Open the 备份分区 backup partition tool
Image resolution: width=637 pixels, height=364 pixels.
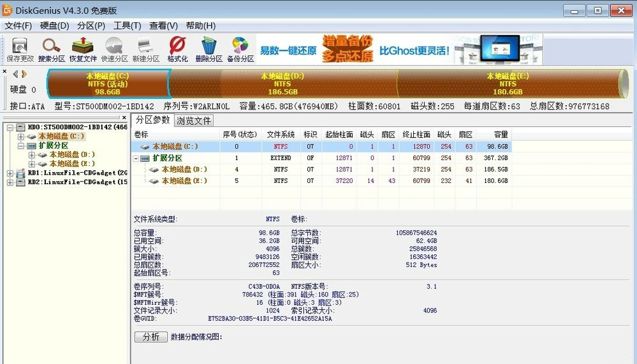[x=240, y=50]
